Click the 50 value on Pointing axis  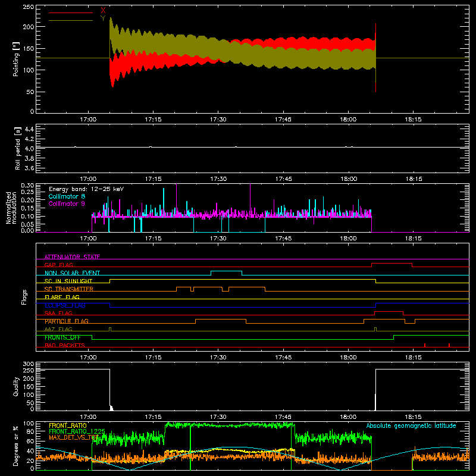[x=30, y=92]
